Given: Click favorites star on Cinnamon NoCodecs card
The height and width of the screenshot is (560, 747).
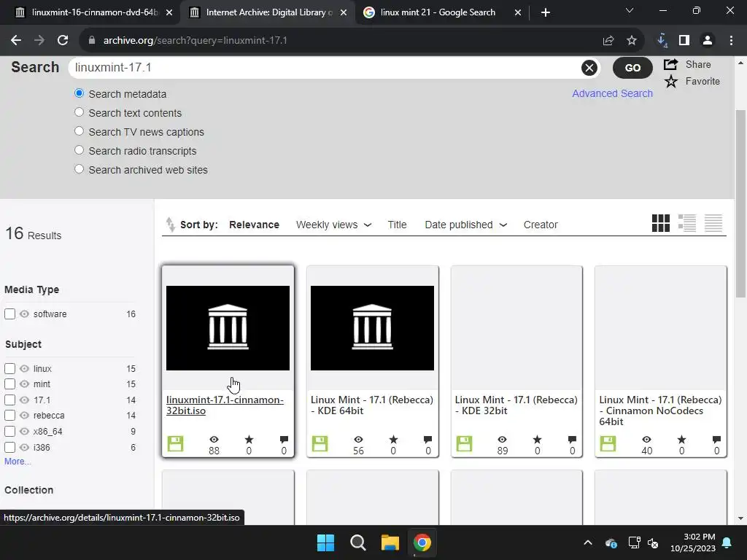Looking at the screenshot, I should [x=682, y=440].
